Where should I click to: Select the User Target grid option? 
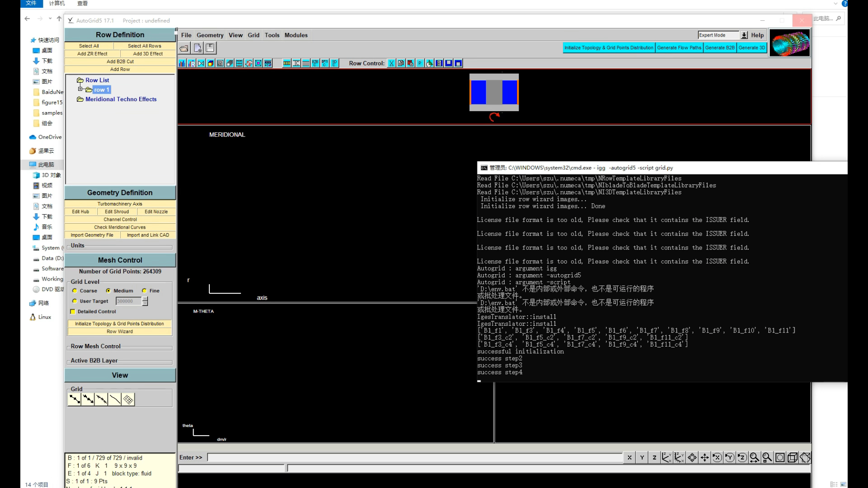click(75, 301)
